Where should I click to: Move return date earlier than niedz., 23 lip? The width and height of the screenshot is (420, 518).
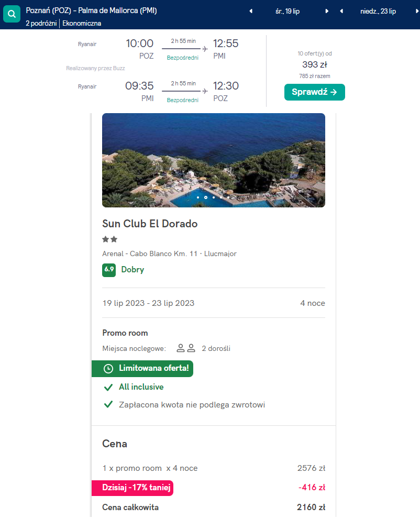click(x=341, y=11)
